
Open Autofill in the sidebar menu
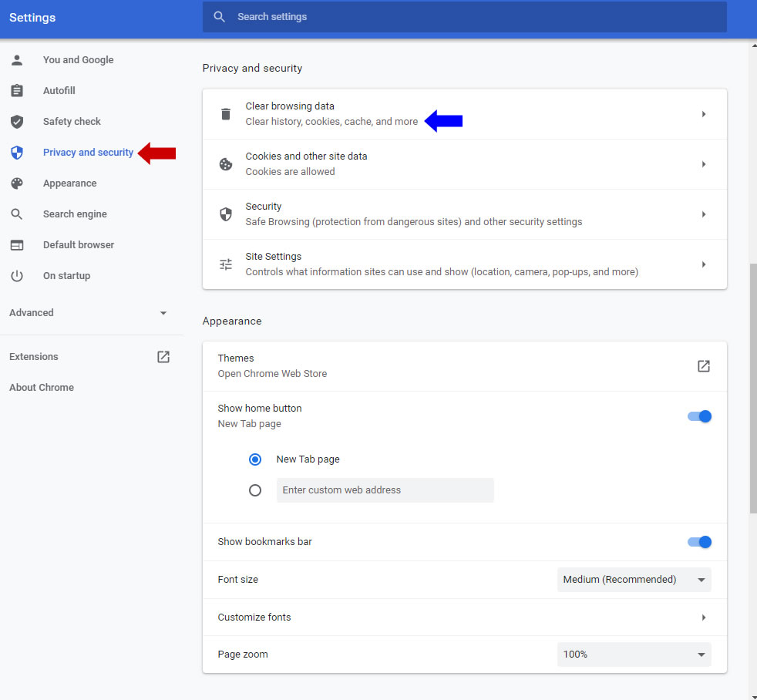59,91
